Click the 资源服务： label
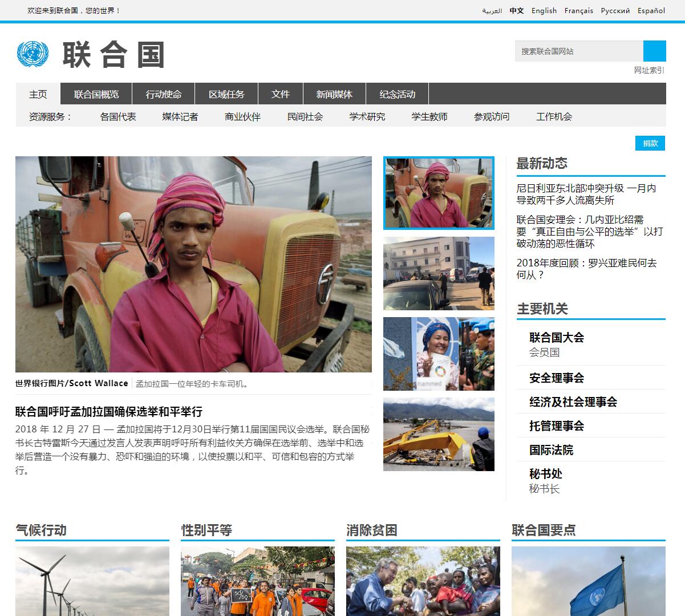The height and width of the screenshot is (616, 685). 51,116
